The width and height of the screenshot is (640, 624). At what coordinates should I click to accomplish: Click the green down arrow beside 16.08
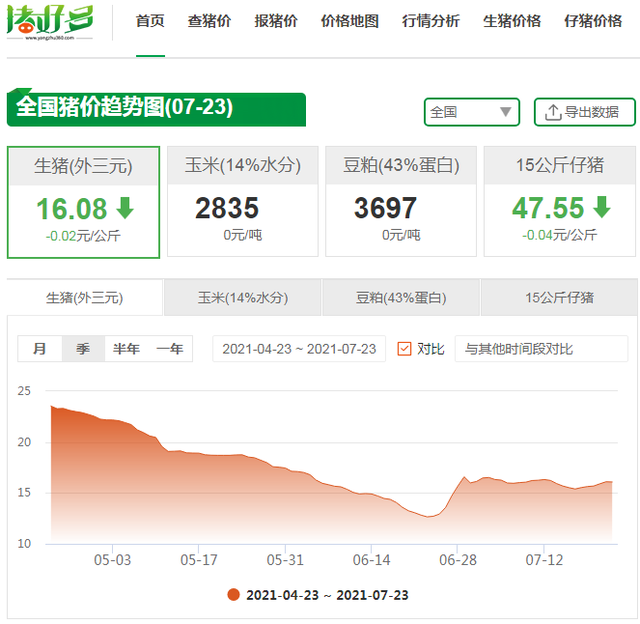[x=125, y=208]
